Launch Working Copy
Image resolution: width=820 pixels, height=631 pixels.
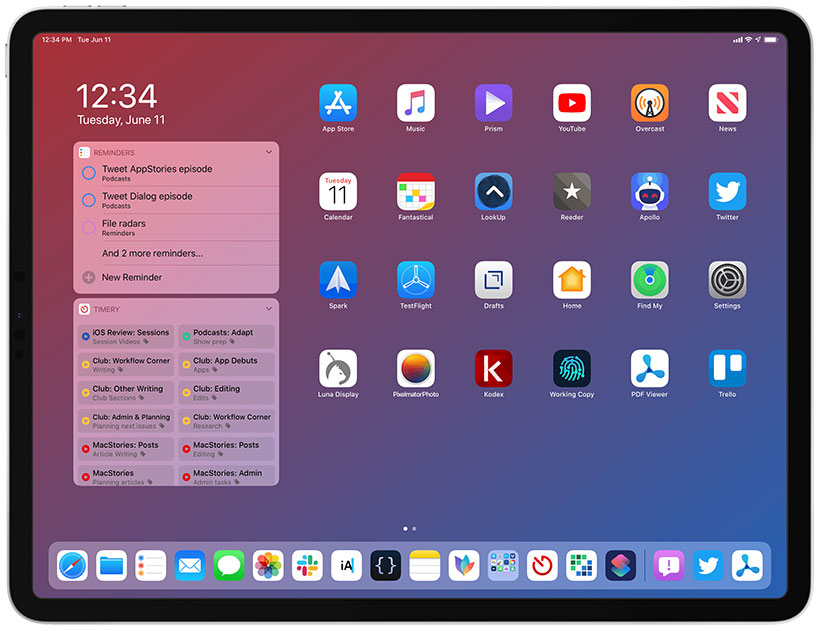pyautogui.click(x=572, y=369)
